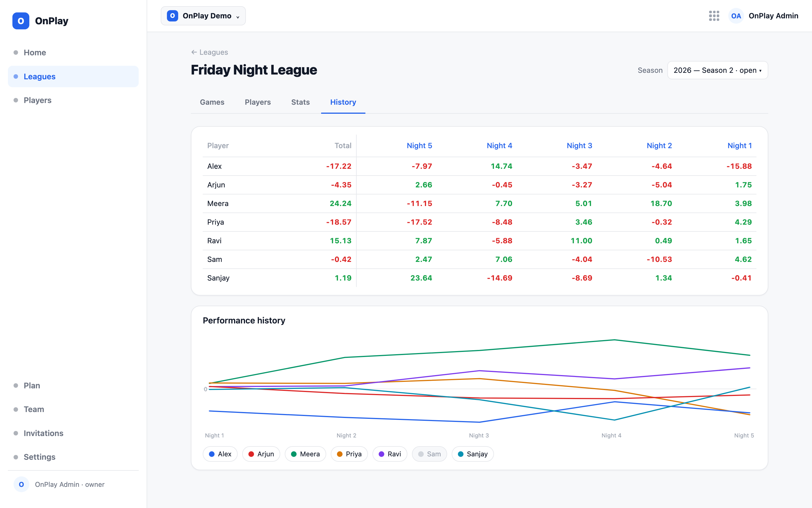The height and width of the screenshot is (508, 812).
Task: Toggle Arjun line in chart legend
Action: (x=261, y=454)
